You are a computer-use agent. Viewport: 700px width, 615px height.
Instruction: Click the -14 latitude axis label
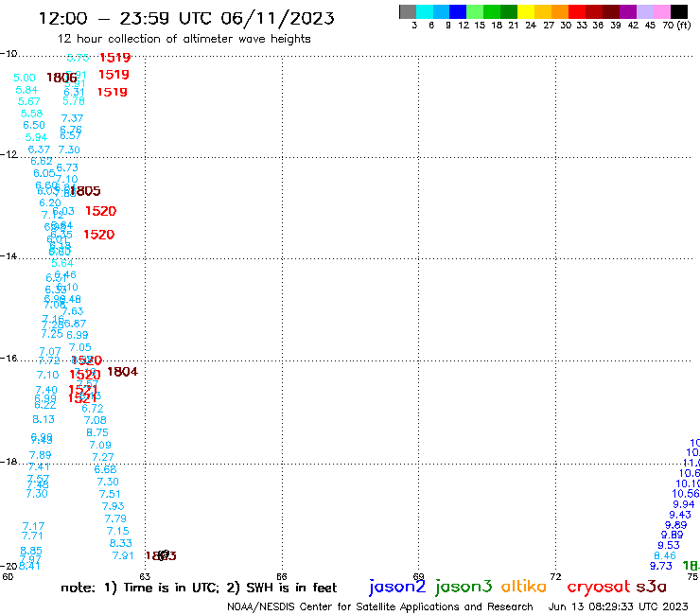click(9, 256)
